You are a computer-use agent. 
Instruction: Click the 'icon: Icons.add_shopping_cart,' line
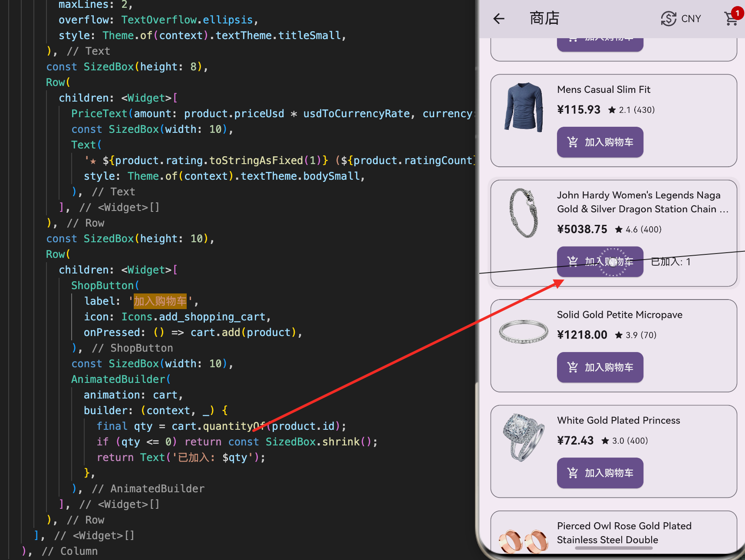(x=178, y=317)
